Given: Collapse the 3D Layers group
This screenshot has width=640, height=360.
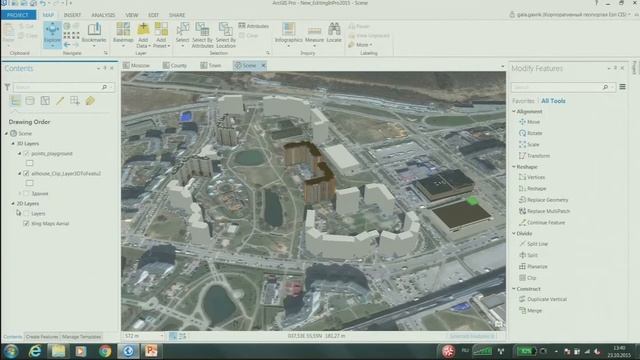Looking at the screenshot, I should click(x=13, y=144).
